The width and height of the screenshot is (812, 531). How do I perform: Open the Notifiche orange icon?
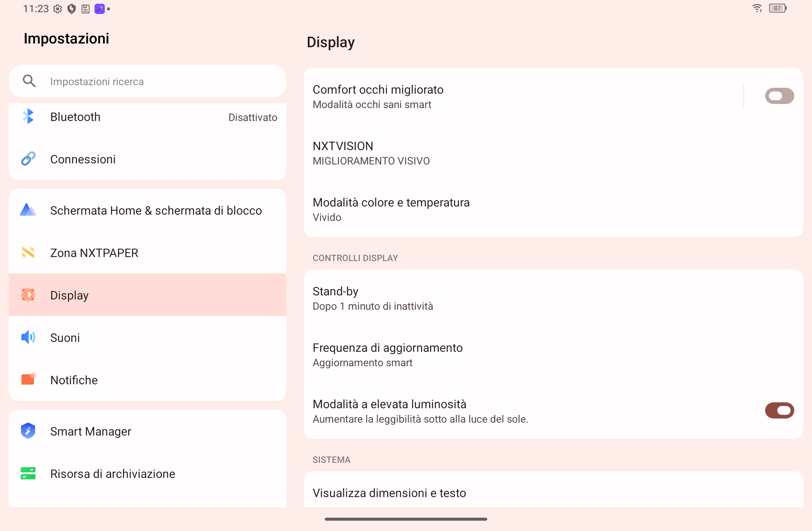[28, 379]
